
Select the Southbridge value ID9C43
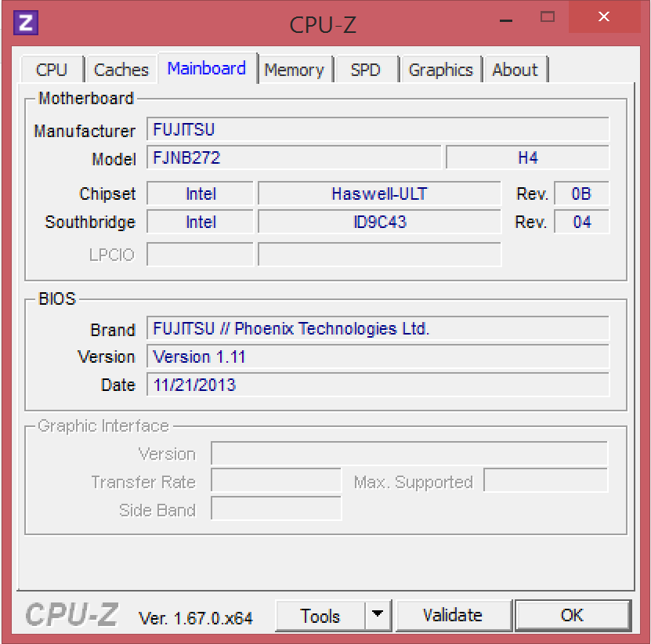(379, 223)
